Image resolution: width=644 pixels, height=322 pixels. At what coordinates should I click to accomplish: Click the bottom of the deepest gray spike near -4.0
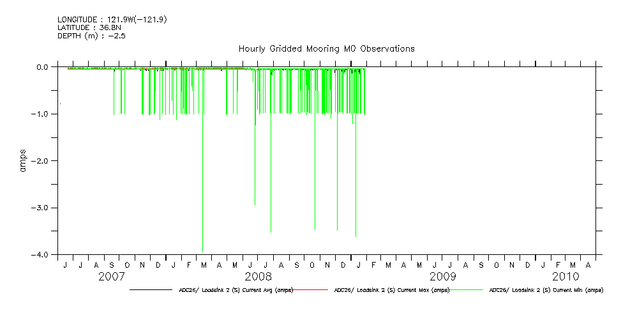202,251
